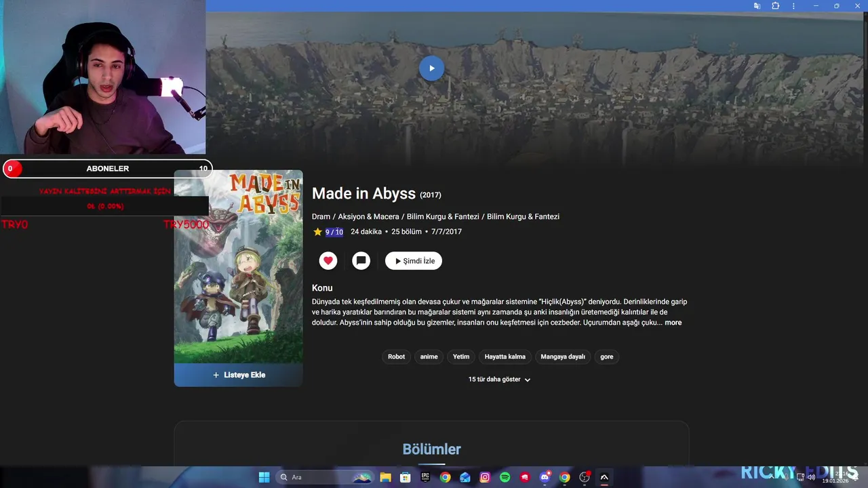Viewport: 868px width, 488px height.
Task: Open the Chrome icon beside Discord
Action: 564,477
